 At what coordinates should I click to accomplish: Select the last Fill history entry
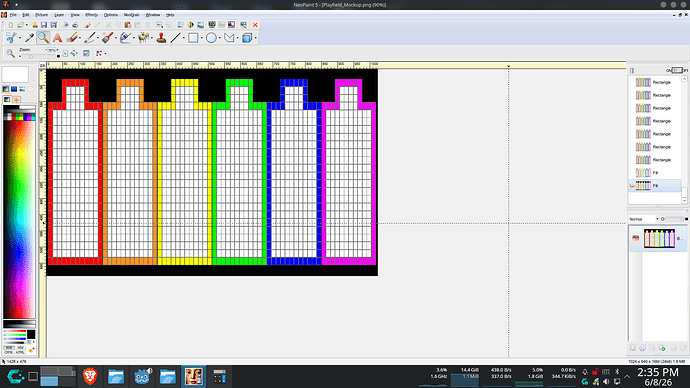(655, 186)
